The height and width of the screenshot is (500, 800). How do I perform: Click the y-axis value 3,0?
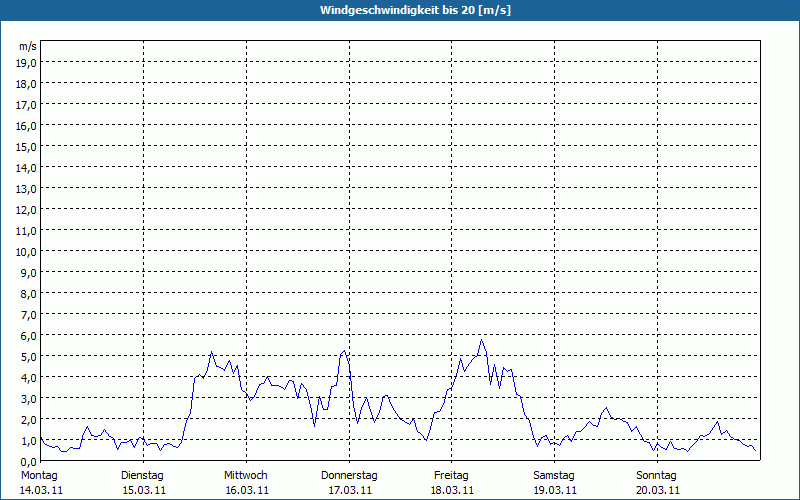tap(28, 398)
